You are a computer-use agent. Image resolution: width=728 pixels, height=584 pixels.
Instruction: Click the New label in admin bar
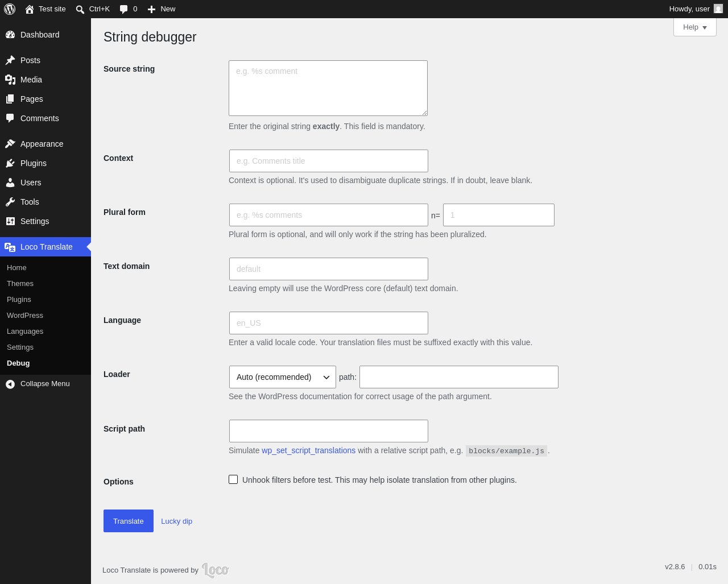168,9
